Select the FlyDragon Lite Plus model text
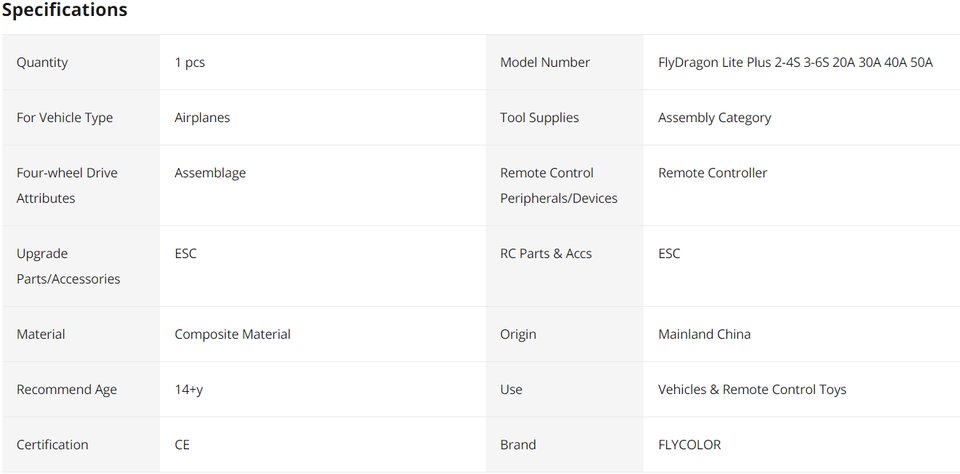 point(795,62)
